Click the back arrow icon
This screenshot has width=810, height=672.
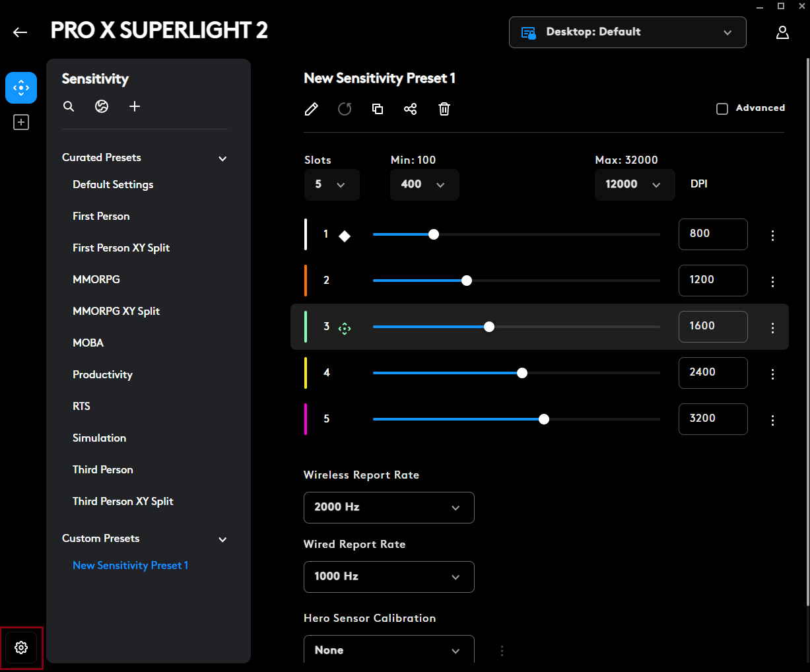point(20,32)
